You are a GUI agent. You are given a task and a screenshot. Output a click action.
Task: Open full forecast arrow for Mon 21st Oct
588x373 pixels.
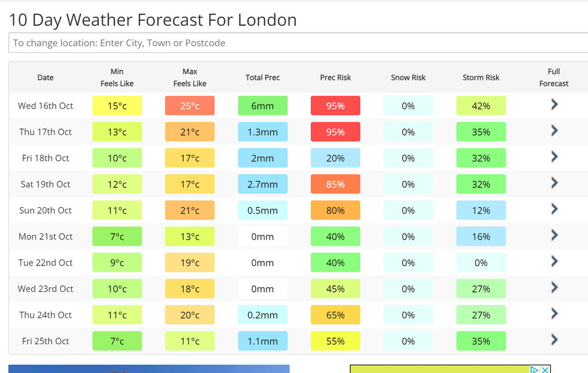554,235
